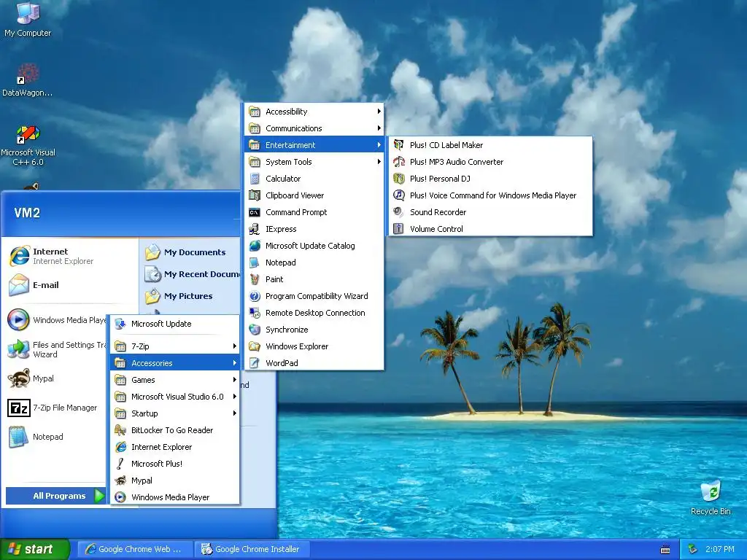Click the All Programs button
747x560 pixels.
(55, 496)
